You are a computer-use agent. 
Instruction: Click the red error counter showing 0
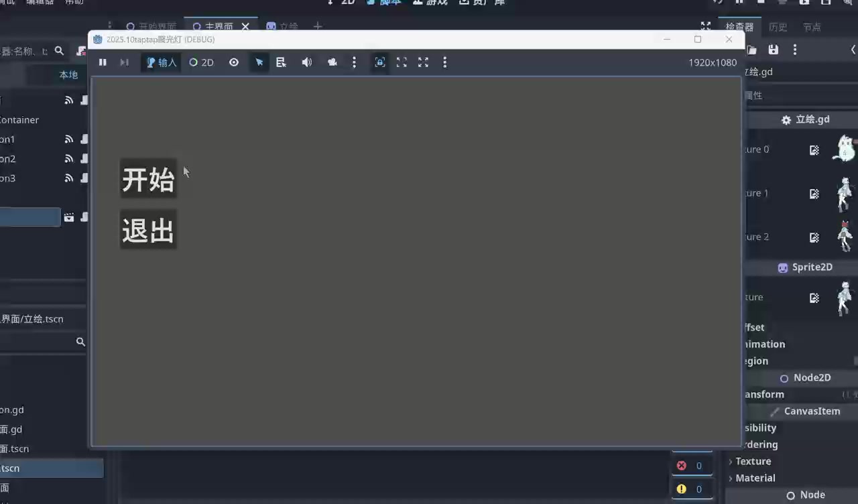(x=690, y=466)
